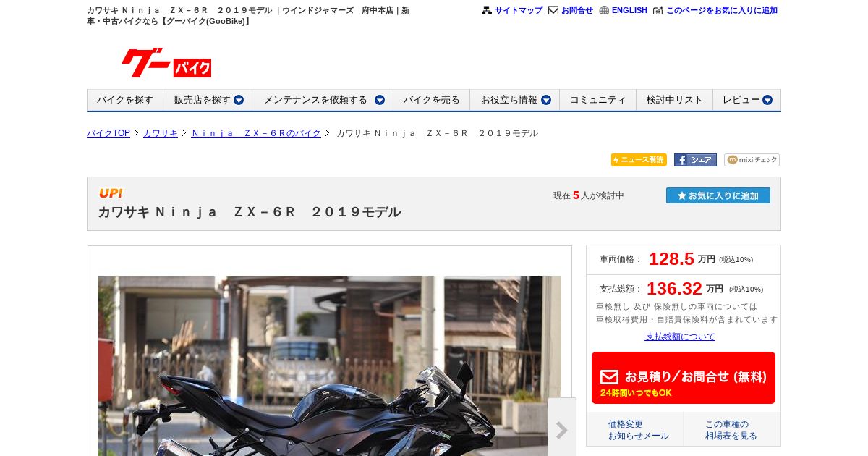
Task: Click the yellow ニュース購読 button
Action: coord(639,160)
